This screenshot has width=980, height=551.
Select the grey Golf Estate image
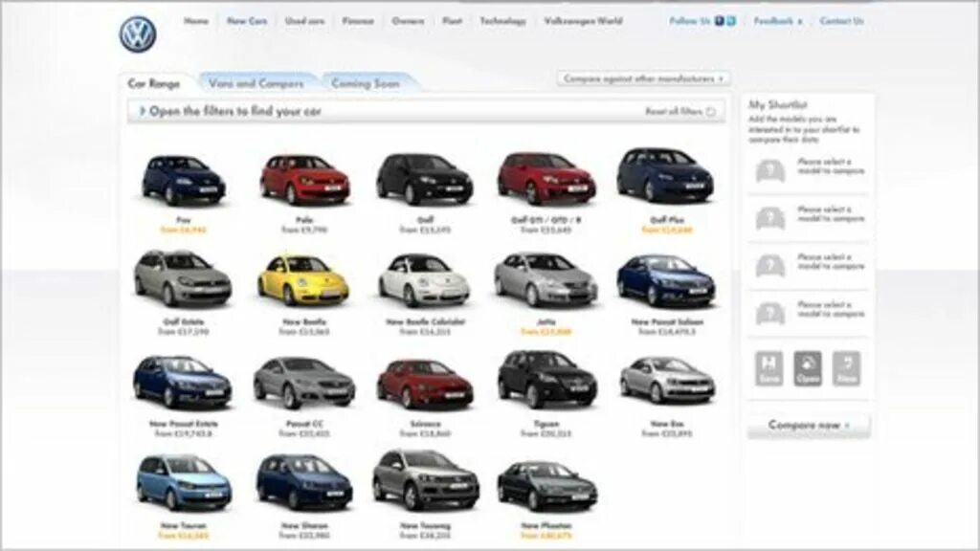[183, 279]
